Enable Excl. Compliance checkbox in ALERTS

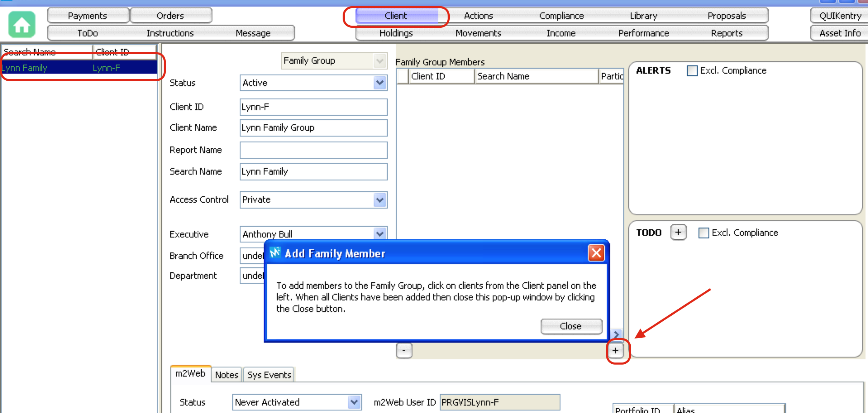click(x=692, y=71)
